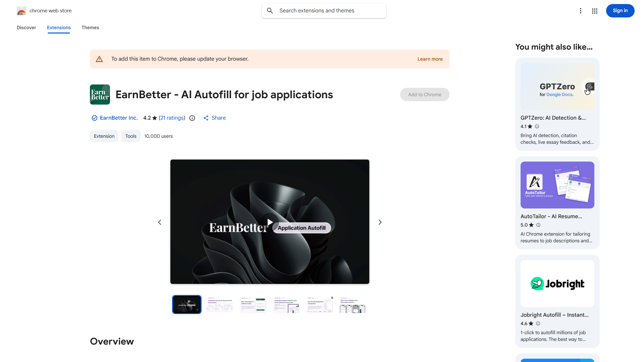Open the Google apps grid icon
Screen dimensions: 644x362
click(x=595, y=11)
